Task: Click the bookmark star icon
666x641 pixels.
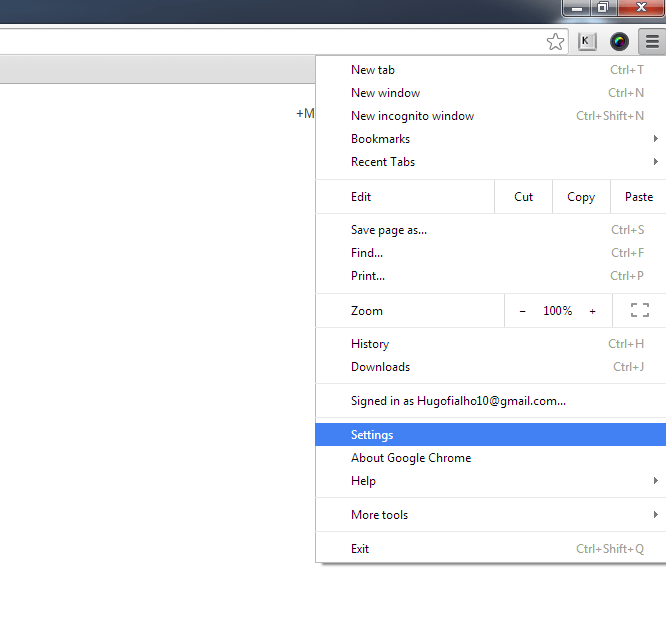Action: (x=555, y=42)
